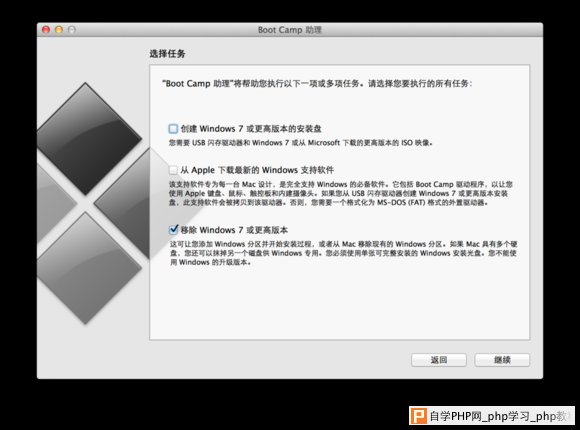Click the Windows 分区 removal description text
The image size is (580, 430).
(343, 253)
